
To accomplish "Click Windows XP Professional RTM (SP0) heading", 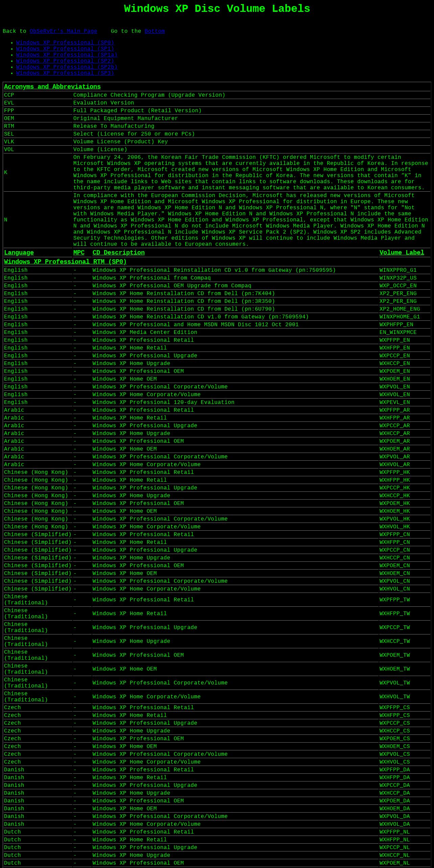I will click(x=65, y=262).
